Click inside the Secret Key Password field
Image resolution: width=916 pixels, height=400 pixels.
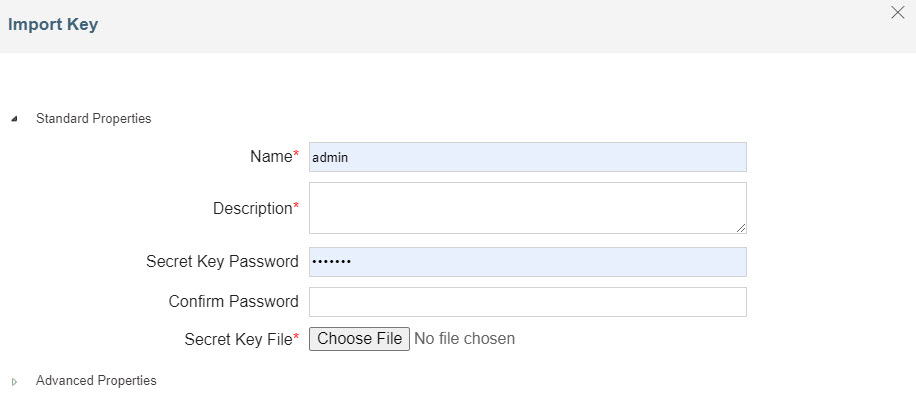[527, 262]
